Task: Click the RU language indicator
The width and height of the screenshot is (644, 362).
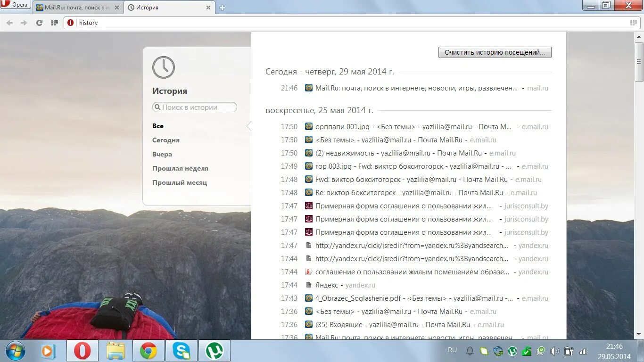Action: click(452, 350)
